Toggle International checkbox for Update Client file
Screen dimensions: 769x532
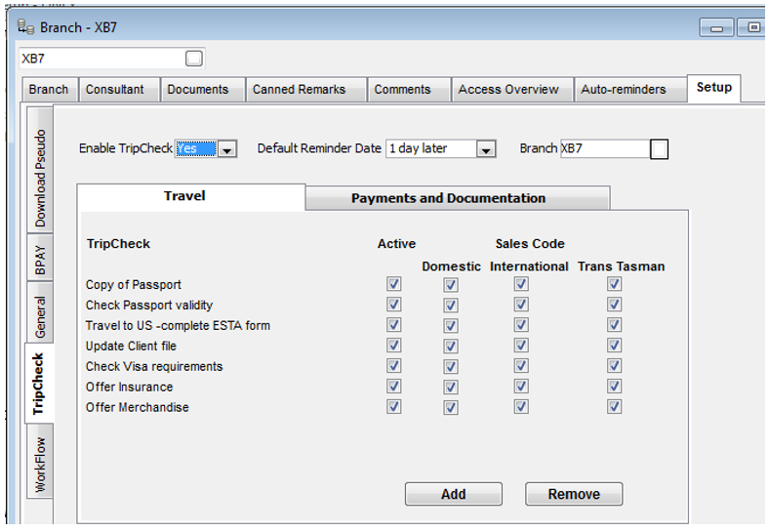coord(521,346)
